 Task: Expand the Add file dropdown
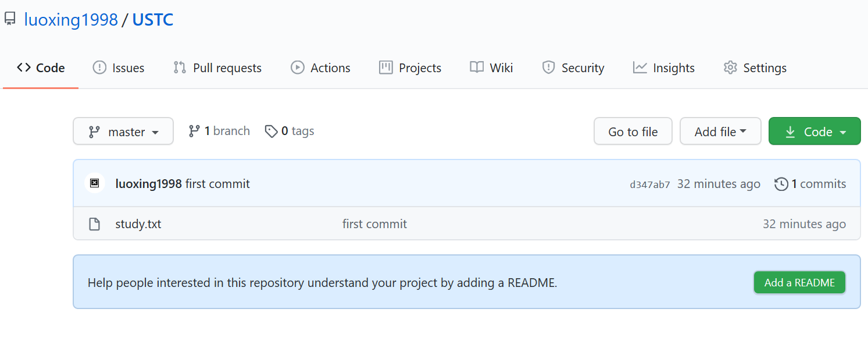[x=720, y=132]
